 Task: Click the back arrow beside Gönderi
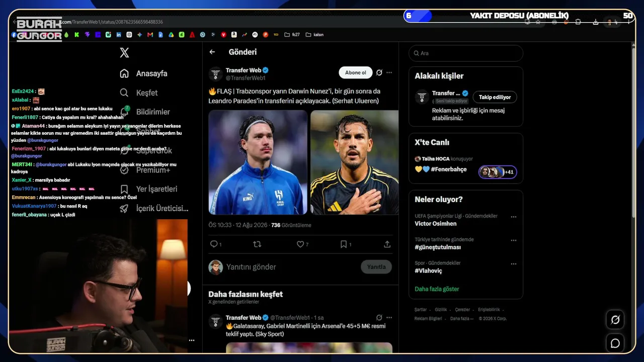pos(212,52)
